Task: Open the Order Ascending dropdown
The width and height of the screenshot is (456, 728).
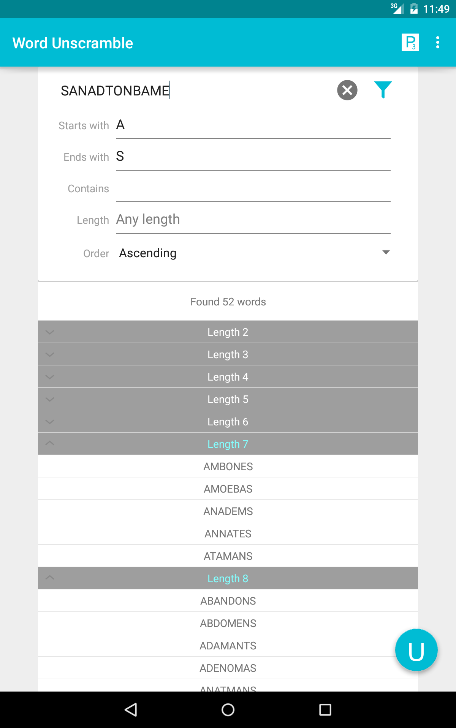Action: tap(253, 253)
